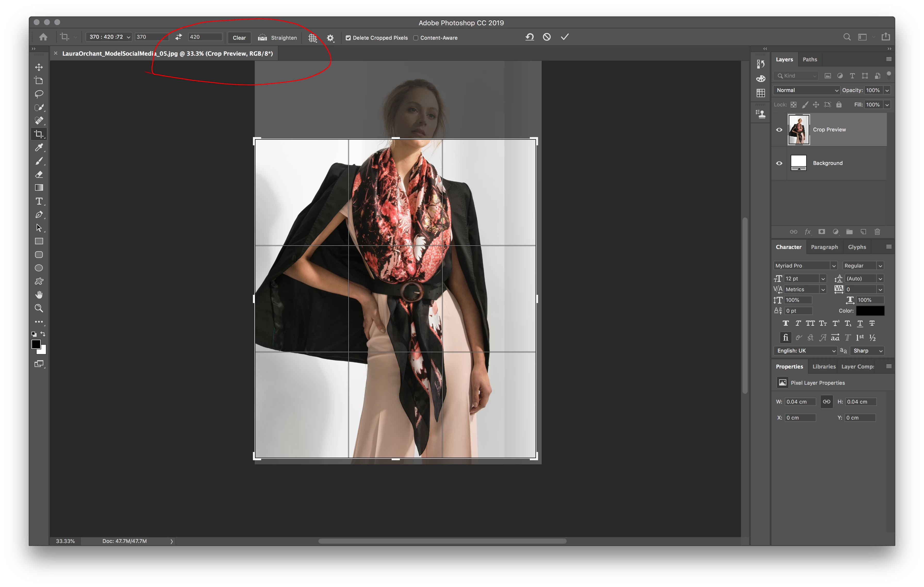
Task: Open crop overlay grid options
Action: [x=313, y=38]
